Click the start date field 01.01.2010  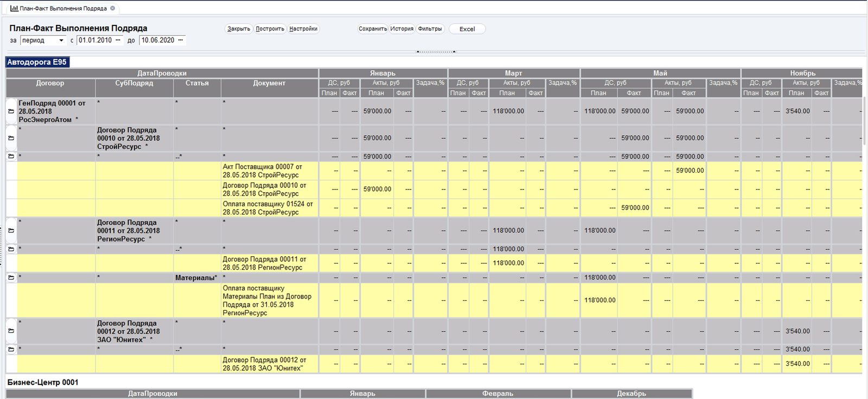tap(95, 40)
